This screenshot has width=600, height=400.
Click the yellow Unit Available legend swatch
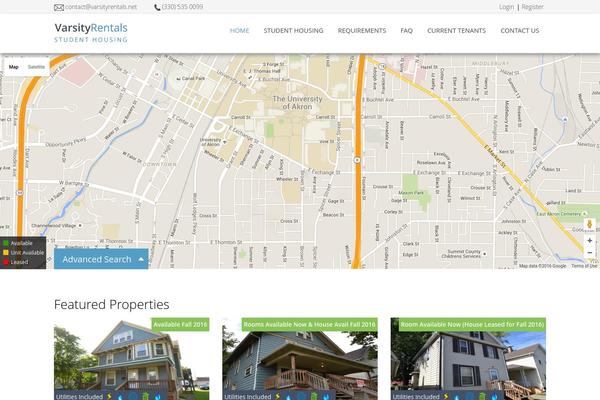pos(6,253)
